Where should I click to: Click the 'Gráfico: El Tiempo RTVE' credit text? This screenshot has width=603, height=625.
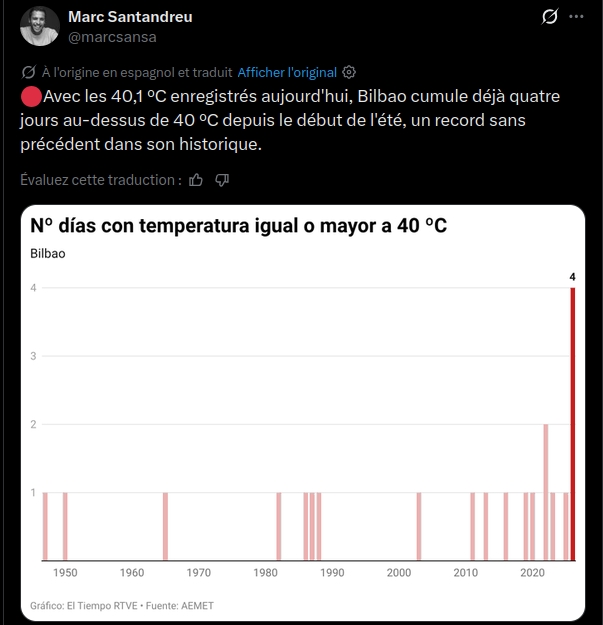84,606
